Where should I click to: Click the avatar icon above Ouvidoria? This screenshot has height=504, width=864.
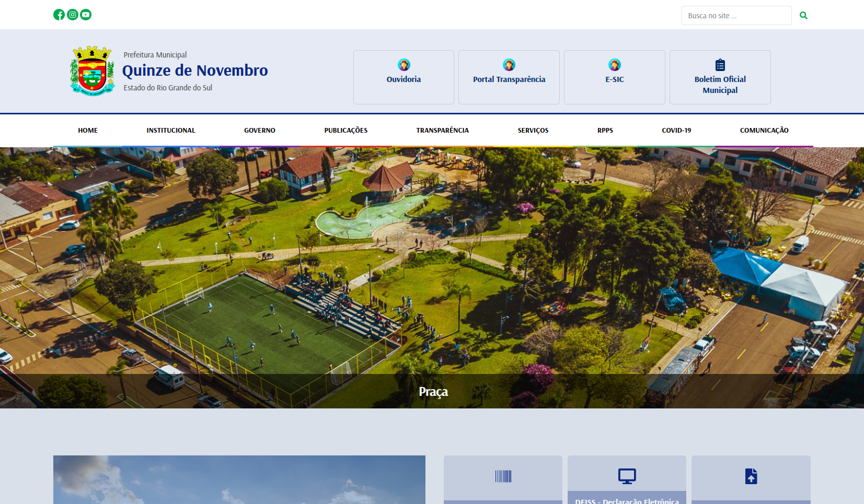(404, 65)
